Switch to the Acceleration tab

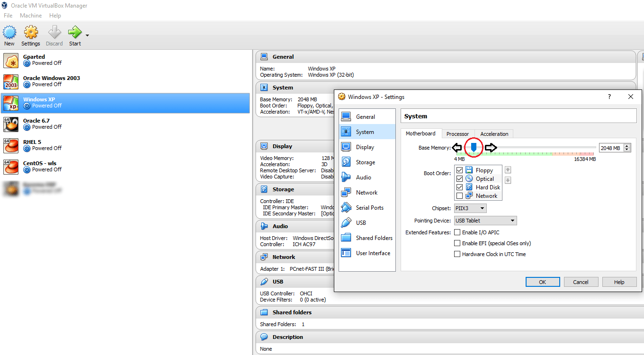(494, 134)
